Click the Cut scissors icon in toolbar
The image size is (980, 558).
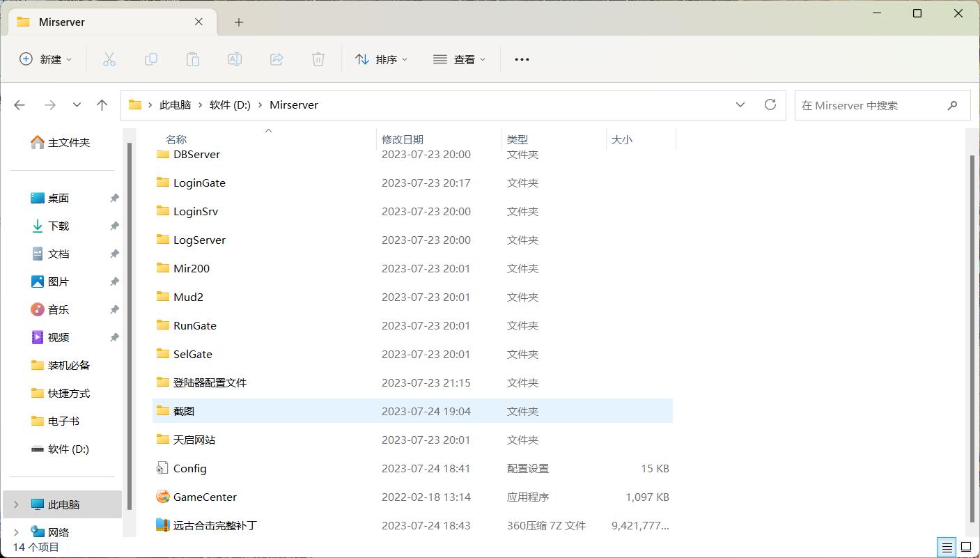tap(109, 60)
